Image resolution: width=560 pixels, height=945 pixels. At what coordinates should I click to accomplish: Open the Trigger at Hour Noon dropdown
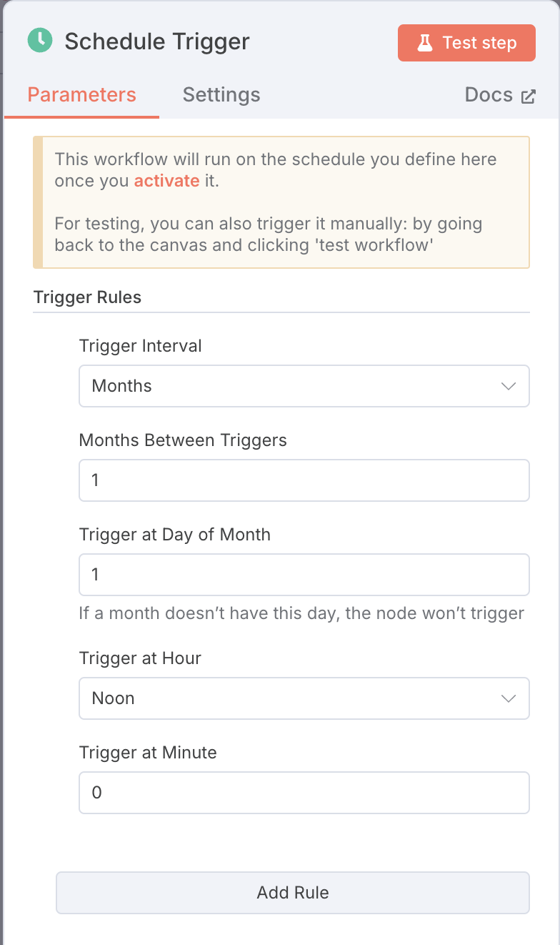pyautogui.click(x=304, y=698)
